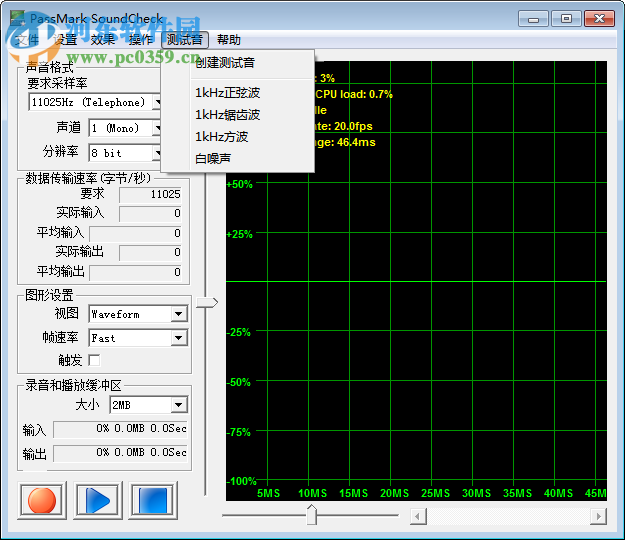Open the 帮助 help menu
This screenshot has height=540, width=625.
click(x=228, y=40)
